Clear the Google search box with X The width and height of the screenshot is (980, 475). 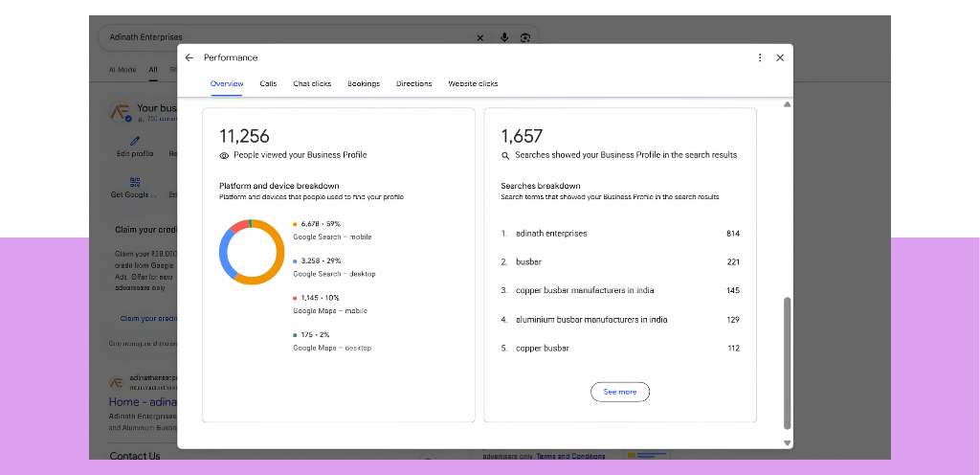[x=480, y=37]
